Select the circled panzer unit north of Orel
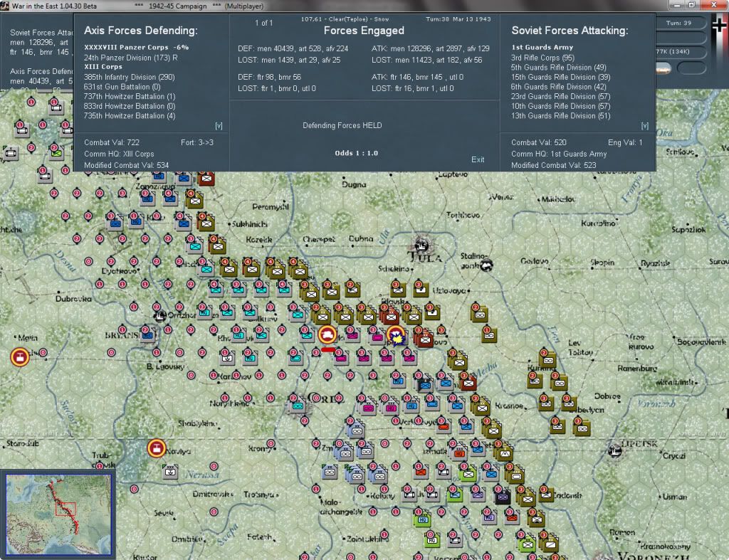 pyautogui.click(x=327, y=334)
